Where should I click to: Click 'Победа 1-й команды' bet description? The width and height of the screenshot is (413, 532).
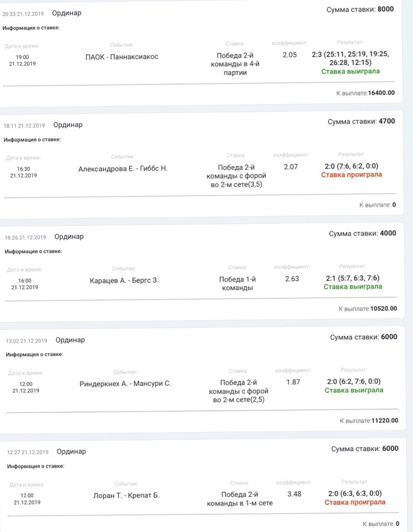(x=236, y=283)
